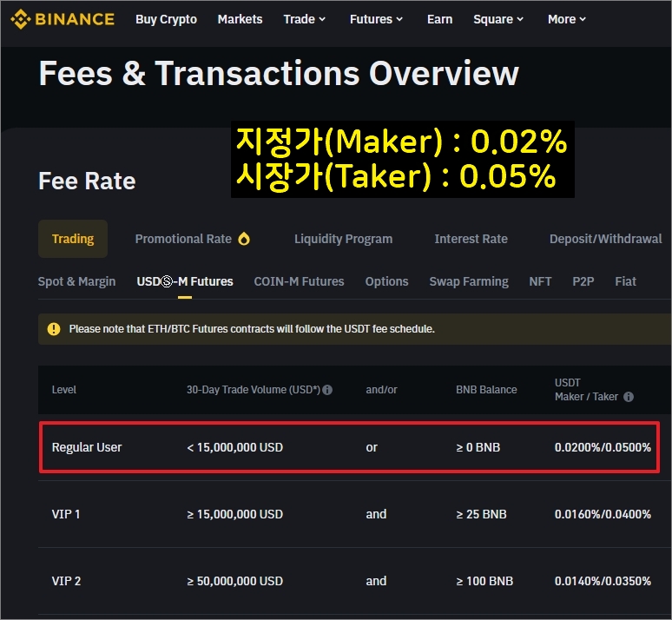The image size is (672, 620).
Task: Click the yellow warning icon in notice
Action: coord(54,329)
